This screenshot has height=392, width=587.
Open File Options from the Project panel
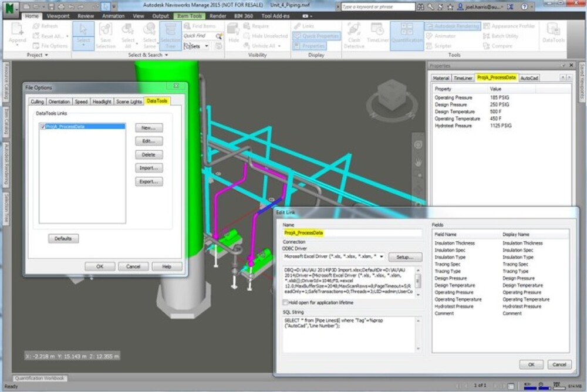(x=50, y=46)
